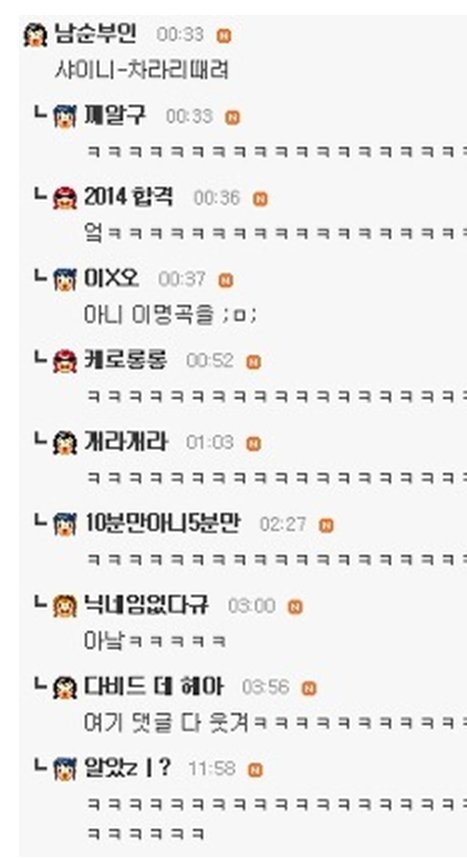Click the new badge after the 11:58 timestamp
Image resolution: width=467 pixels, height=859 pixels.
click(255, 770)
